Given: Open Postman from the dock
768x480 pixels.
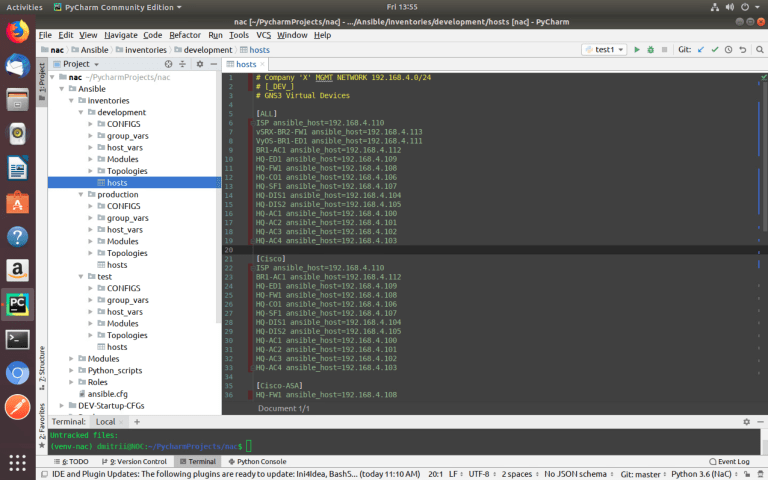Looking at the screenshot, I should pyautogui.click(x=18, y=407).
